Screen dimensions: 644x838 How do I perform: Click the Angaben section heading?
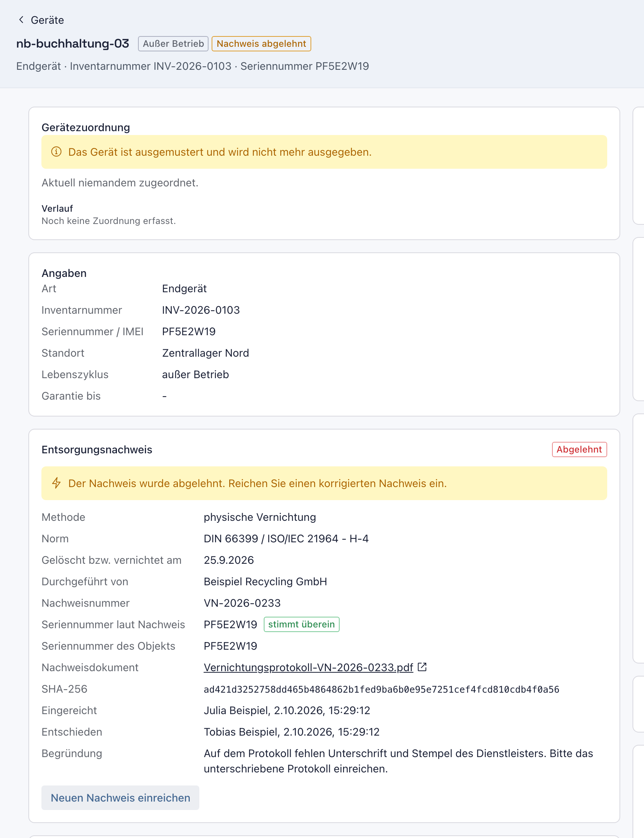(64, 273)
